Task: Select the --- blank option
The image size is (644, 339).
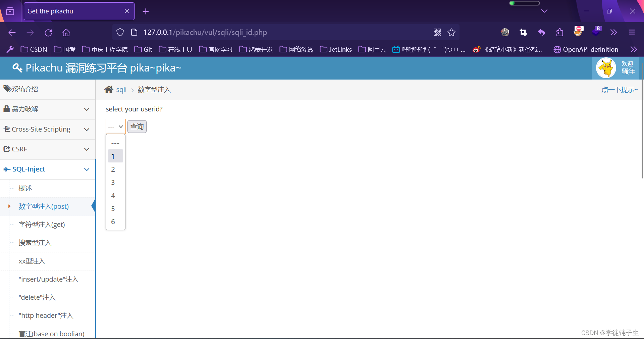Action: coord(115,143)
